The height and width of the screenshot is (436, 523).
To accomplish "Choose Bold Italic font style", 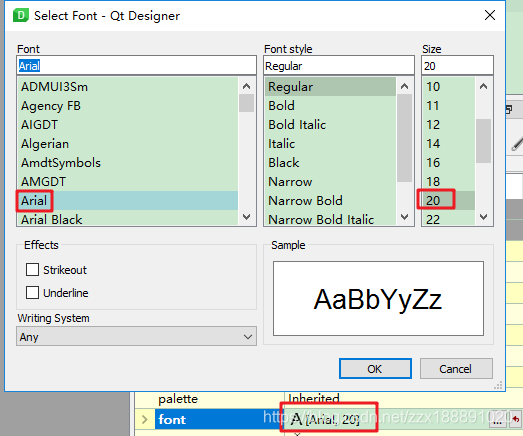I will (330, 125).
